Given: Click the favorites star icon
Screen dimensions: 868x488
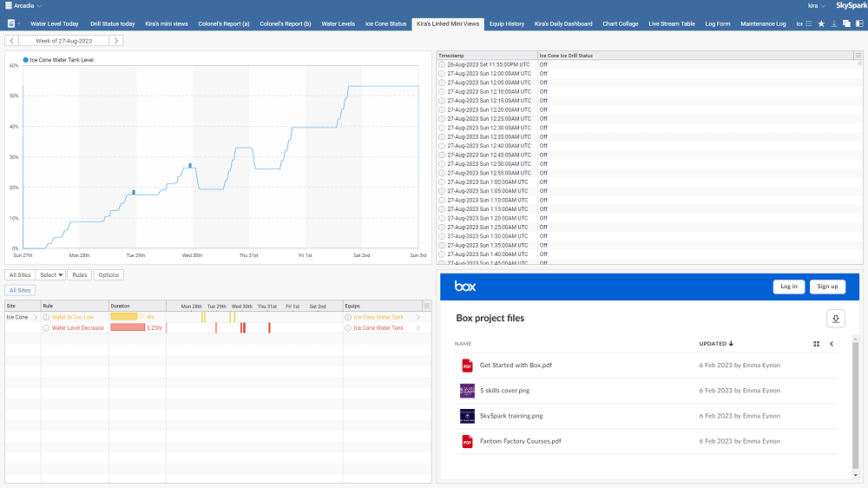Looking at the screenshot, I should 821,23.
